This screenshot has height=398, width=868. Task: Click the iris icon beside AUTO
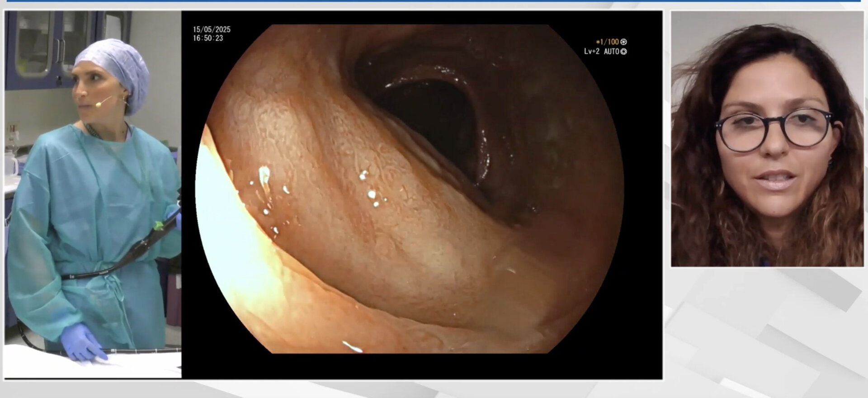[624, 52]
